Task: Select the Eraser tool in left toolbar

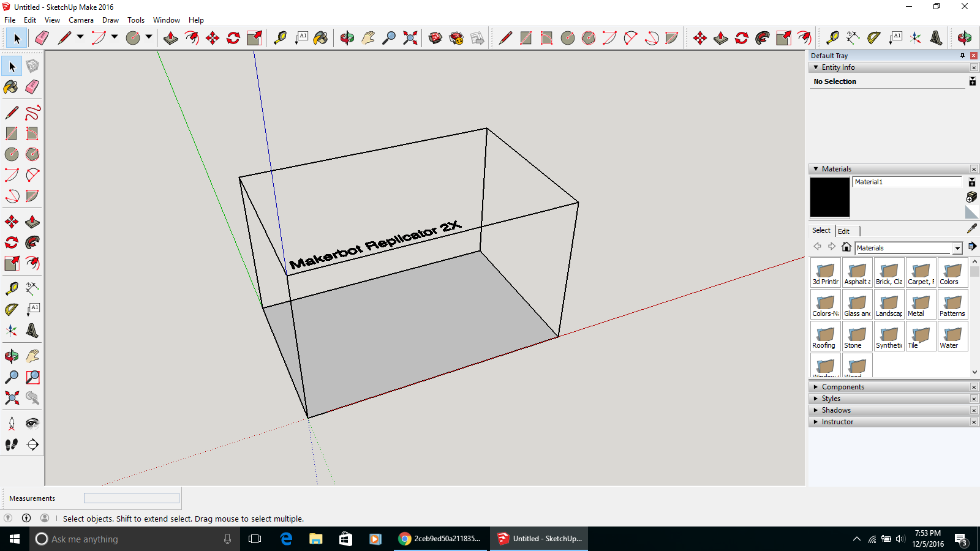Action: 32,87
